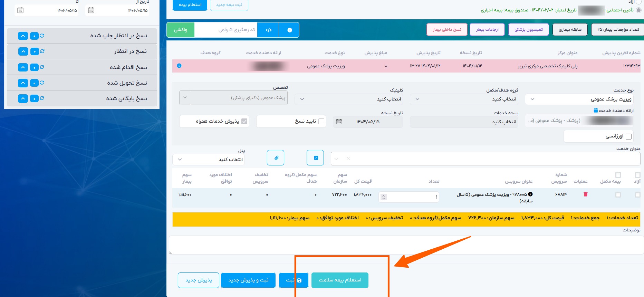This screenshot has width=644, height=297.
Task: Collapse the نسخ تحویل شده panel
Action: click(23, 83)
